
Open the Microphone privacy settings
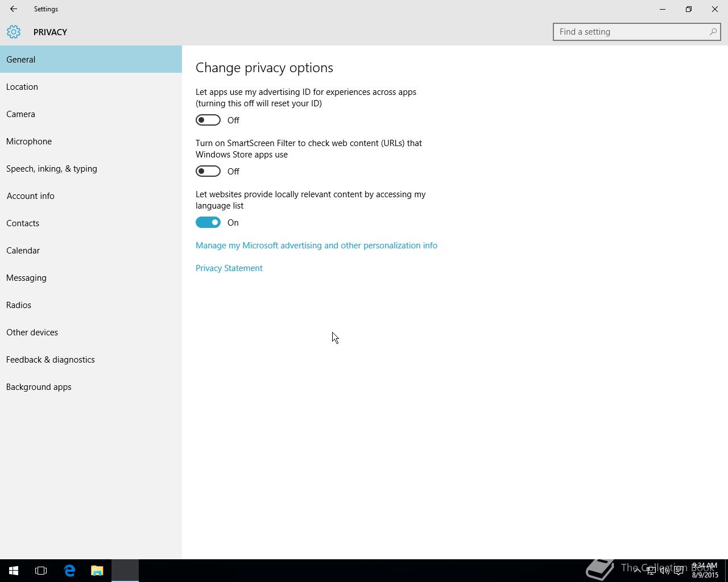tap(91, 141)
